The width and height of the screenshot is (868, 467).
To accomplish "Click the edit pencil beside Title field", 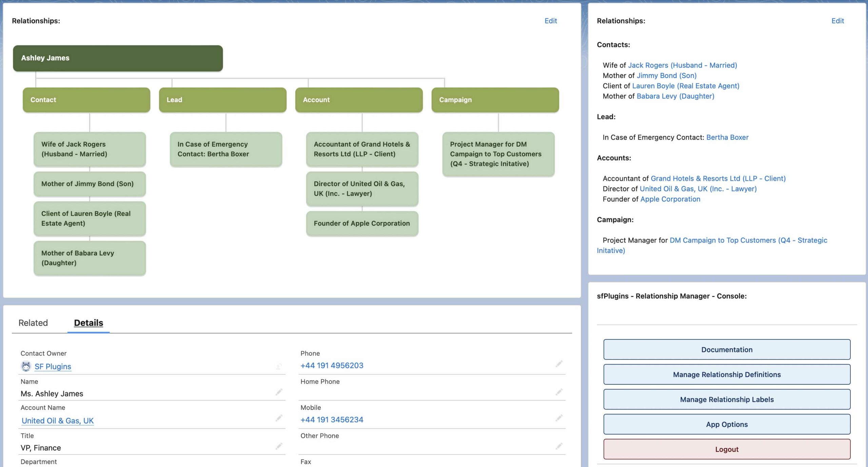I will click(279, 446).
